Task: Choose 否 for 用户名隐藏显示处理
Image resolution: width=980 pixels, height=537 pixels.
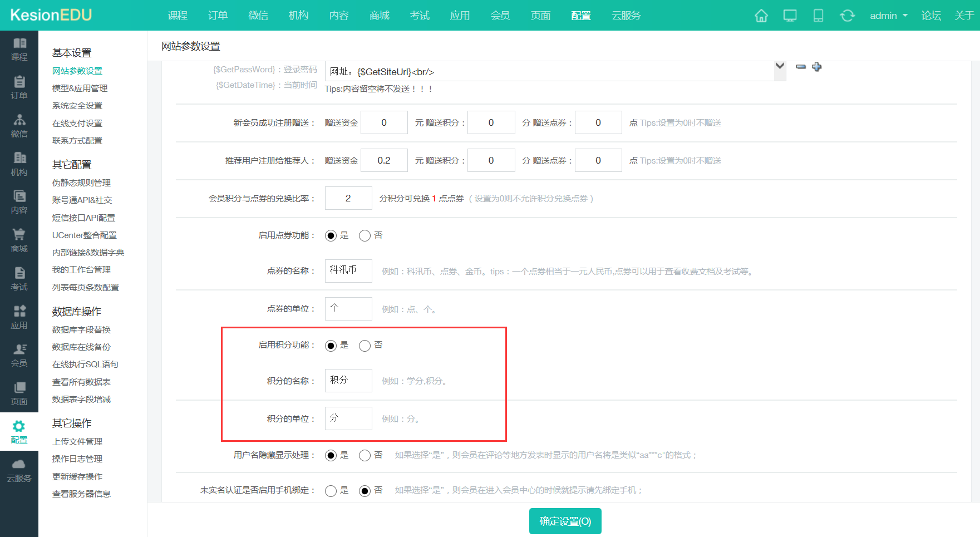Action: click(365, 455)
